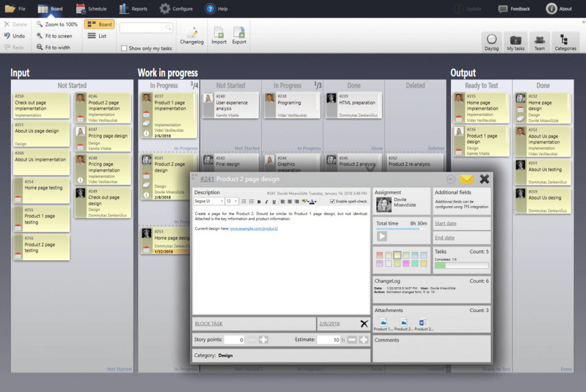Open the Help menu
The width and height of the screenshot is (586, 392).
coord(216,9)
